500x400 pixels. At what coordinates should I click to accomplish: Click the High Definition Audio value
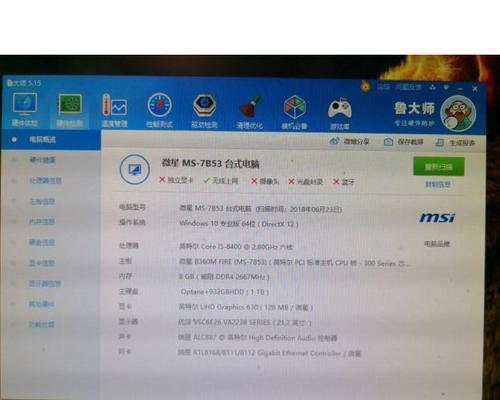(x=257, y=338)
